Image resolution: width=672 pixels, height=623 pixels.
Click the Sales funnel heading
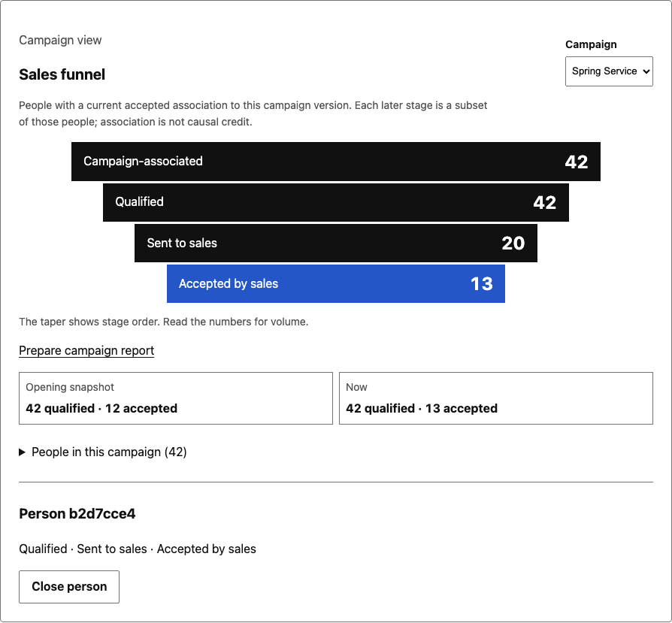(x=62, y=74)
